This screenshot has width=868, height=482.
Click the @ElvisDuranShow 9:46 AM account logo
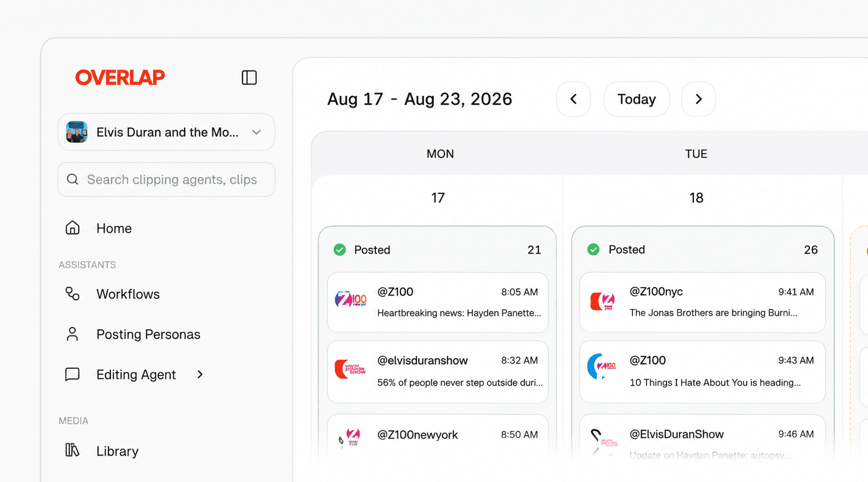pyautogui.click(x=604, y=442)
